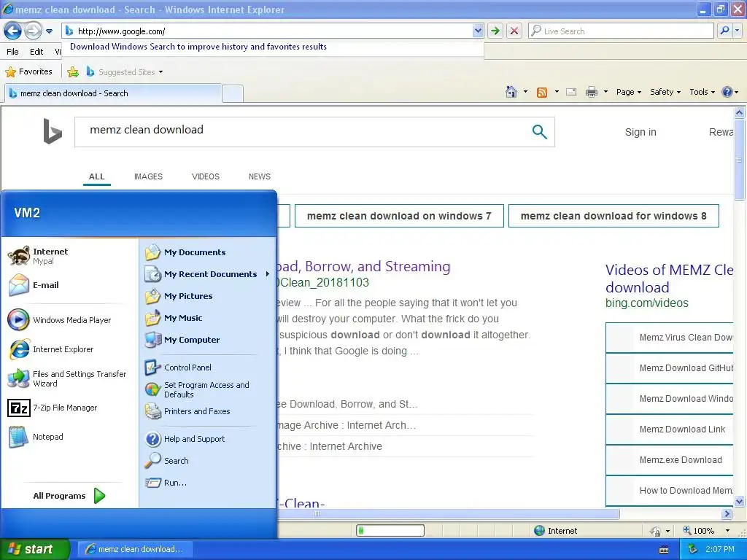This screenshot has width=747, height=560.
Task: Click 'memz clean download on windows 7' suggestion
Action: [x=399, y=216]
